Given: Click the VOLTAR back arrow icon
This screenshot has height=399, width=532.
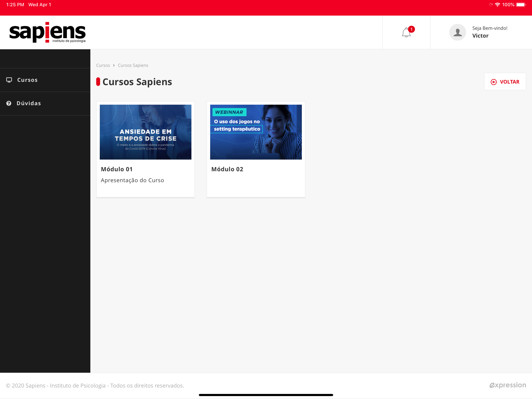Looking at the screenshot, I should (x=493, y=82).
